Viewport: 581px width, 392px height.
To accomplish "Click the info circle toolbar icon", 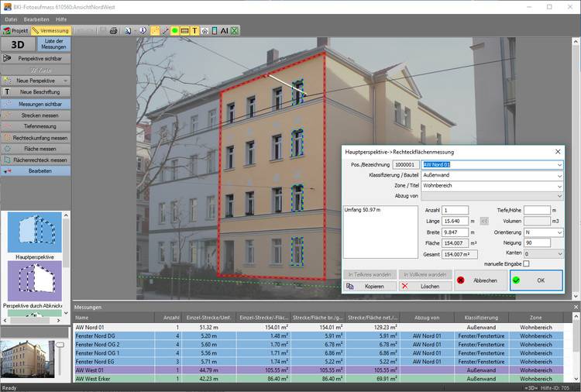I will [143, 30].
